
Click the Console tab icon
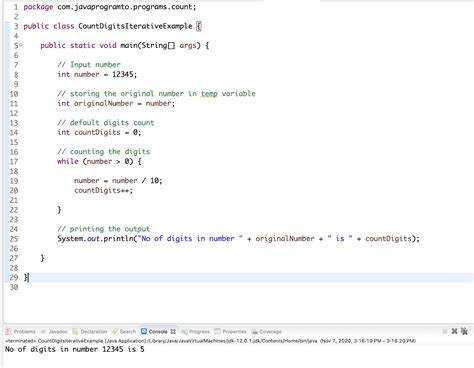[x=144, y=331]
